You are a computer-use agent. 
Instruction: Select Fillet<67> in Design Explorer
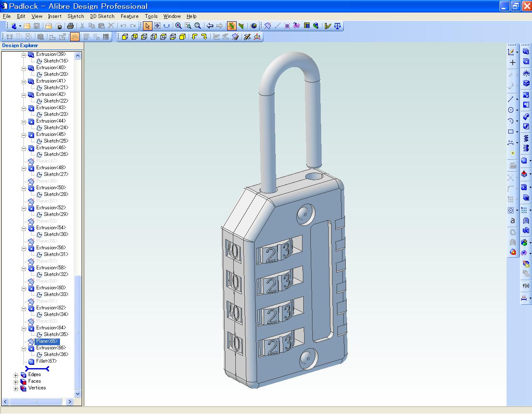click(46, 361)
